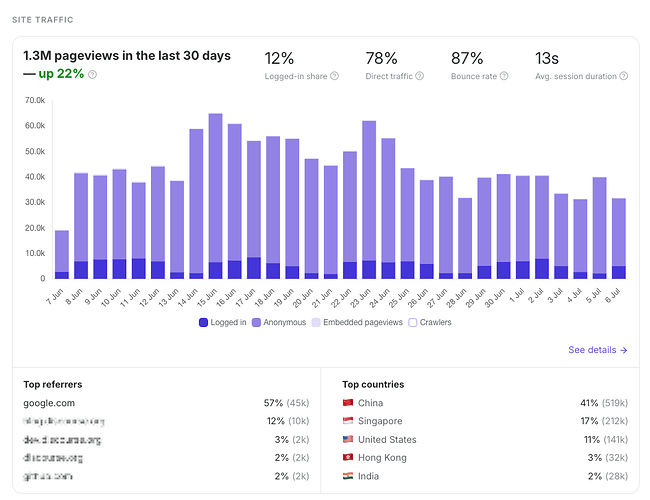This screenshot has height=500, width=650.
Task: Select the 23 Jun bar in chart
Action: 369,200
